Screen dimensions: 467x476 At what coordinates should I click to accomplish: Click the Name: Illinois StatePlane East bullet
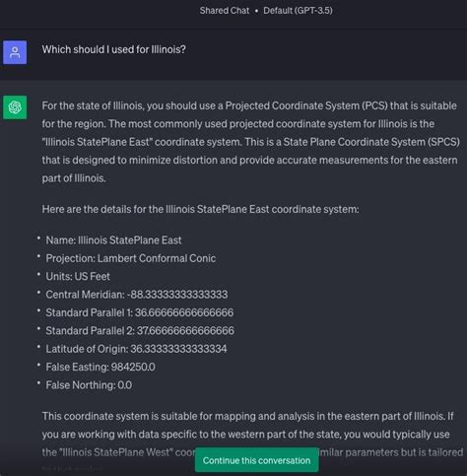pyautogui.click(x=113, y=240)
